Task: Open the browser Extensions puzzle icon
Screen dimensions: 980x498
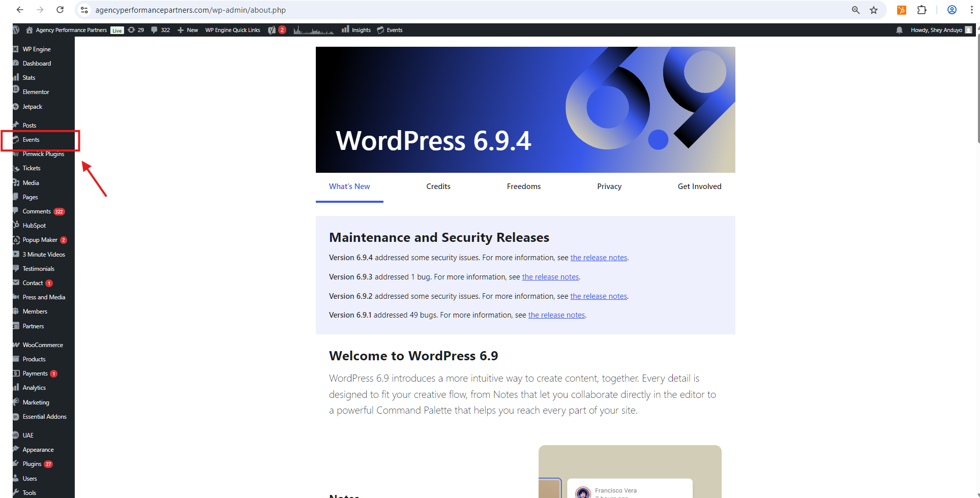Action: pyautogui.click(x=922, y=10)
